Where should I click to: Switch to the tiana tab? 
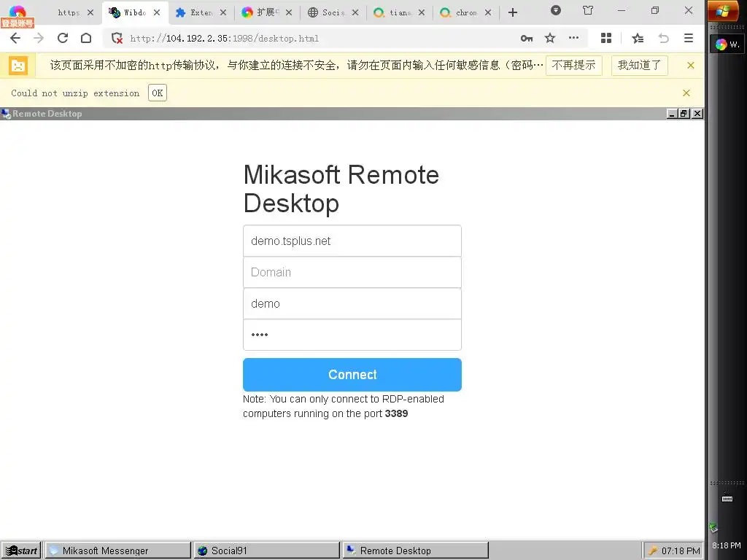399,13
